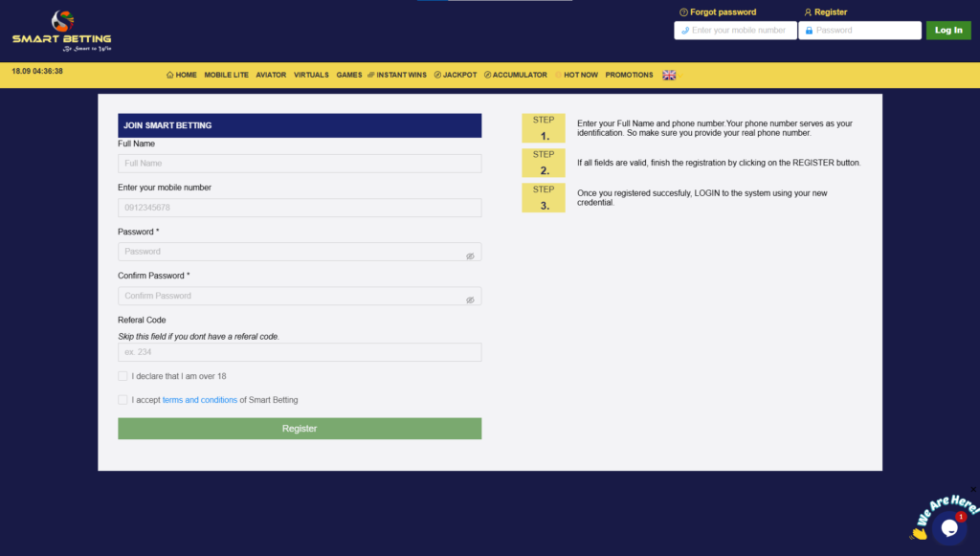
Task: Open the live chat bubble icon
Action: [x=949, y=528]
